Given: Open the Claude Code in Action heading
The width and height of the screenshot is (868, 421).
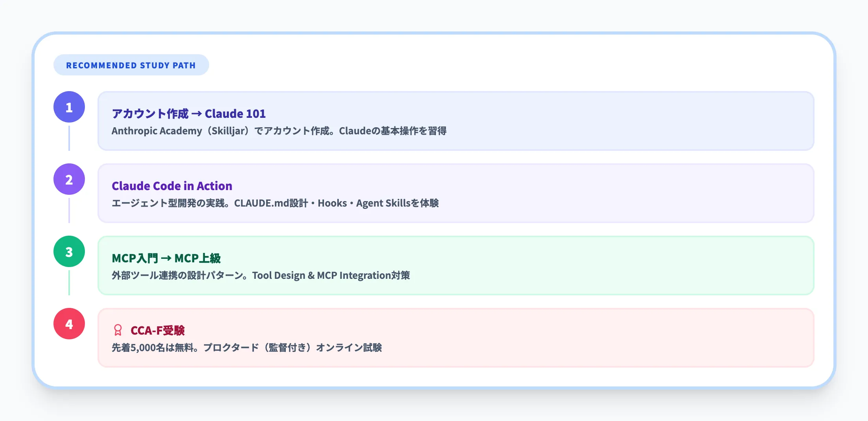Looking at the screenshot, I should (172, 186).
